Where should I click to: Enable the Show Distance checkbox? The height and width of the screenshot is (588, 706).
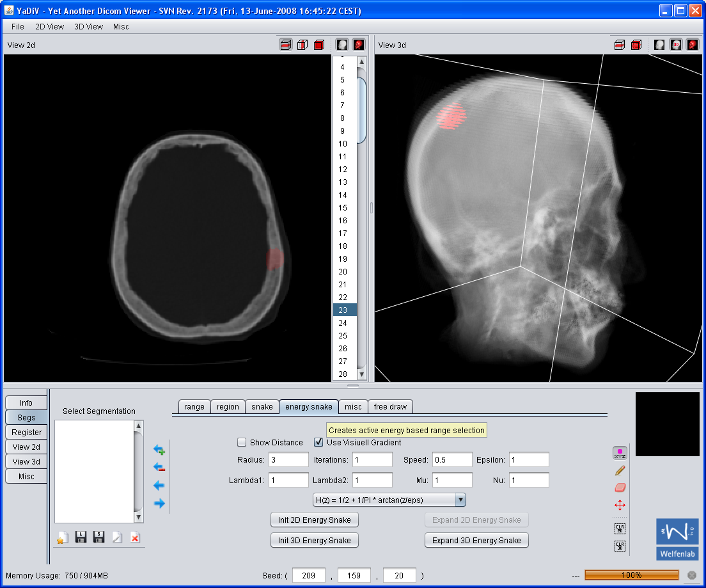pos(242,442)
